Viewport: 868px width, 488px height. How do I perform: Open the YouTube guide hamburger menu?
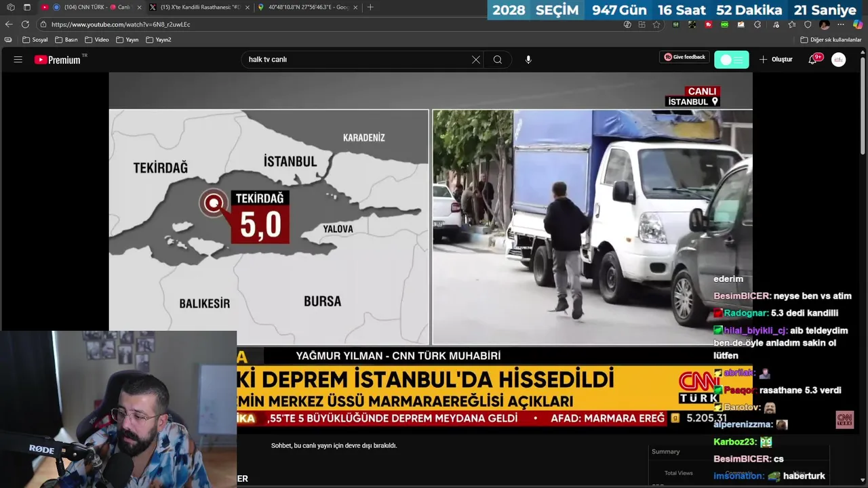tap(18, 60)
